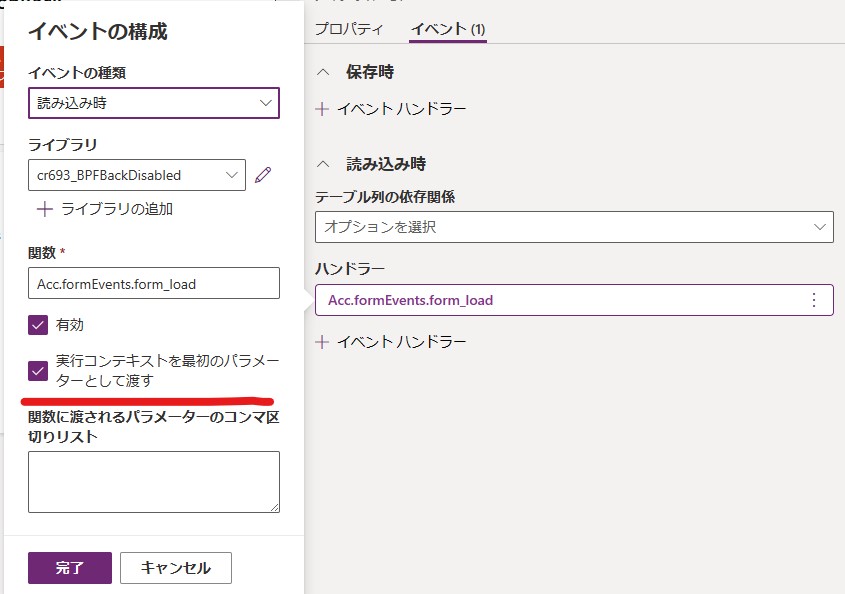Open the イベントの種類 dropdown showing 読み込み時
The height and width of the screenshot is (594, 845).
point(154,103)
